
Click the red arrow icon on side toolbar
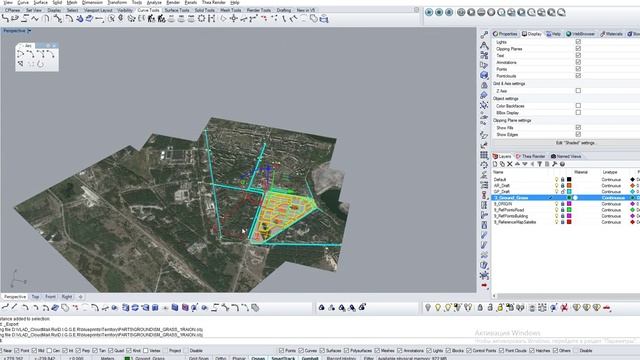[484, 285]
